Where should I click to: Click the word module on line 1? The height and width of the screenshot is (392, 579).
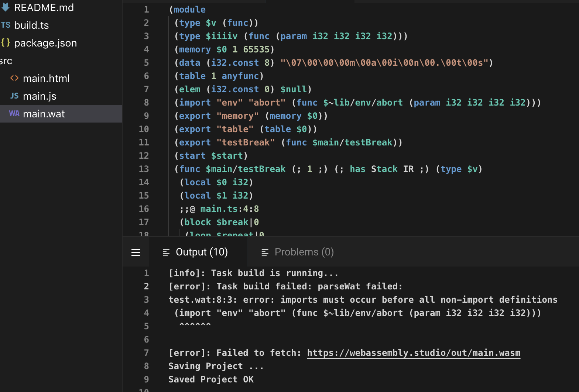click(x=189, y=10)
